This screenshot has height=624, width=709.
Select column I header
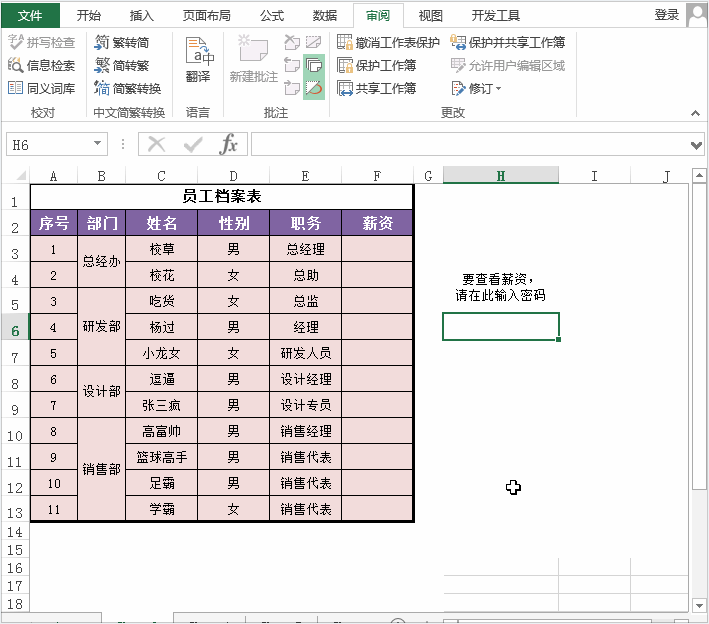[x=594, y=175]
